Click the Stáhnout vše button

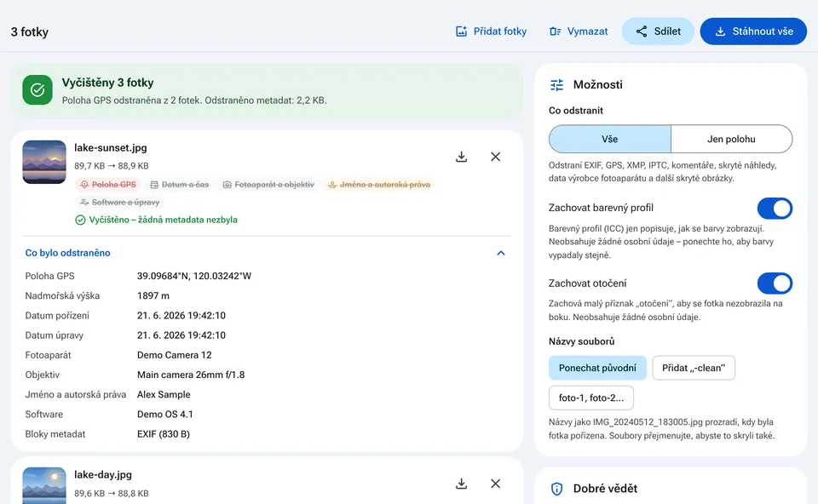[x=753, y=31]
